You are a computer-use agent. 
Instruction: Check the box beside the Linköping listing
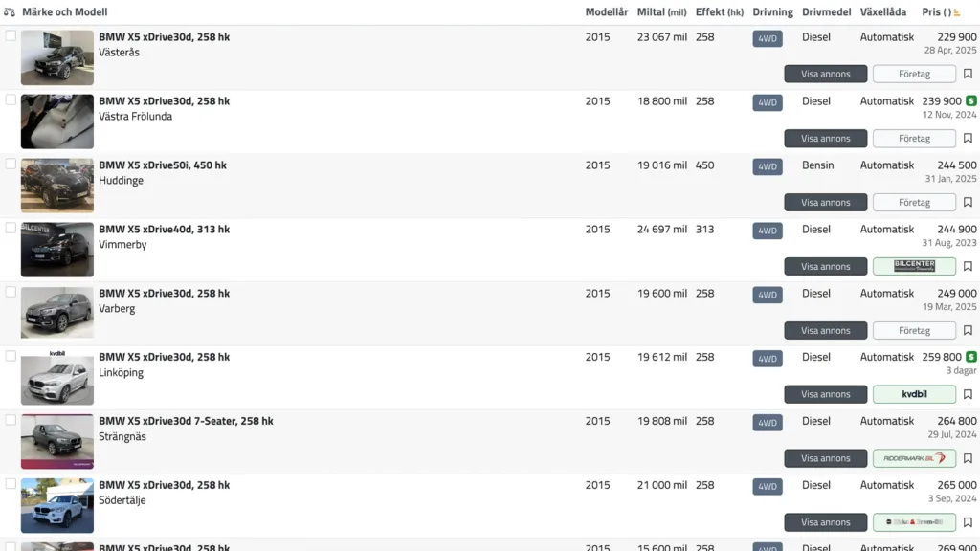pos(11,356)
